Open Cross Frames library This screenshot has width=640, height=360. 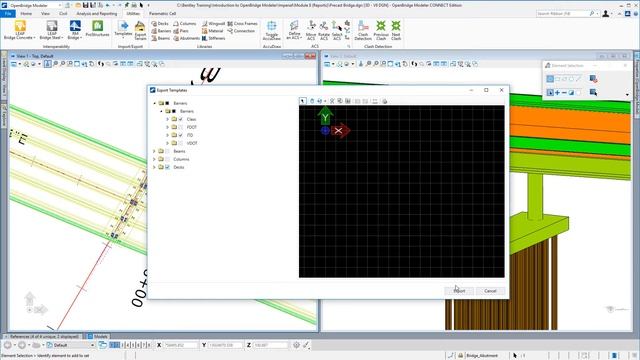tap(242, 24)
